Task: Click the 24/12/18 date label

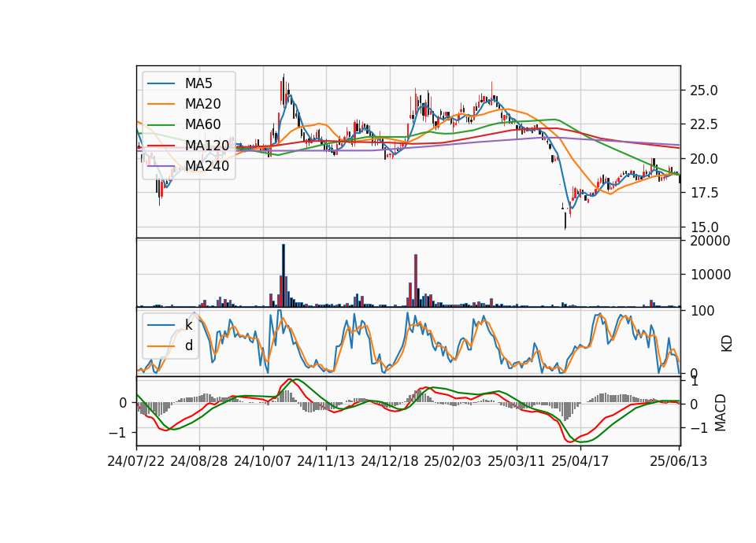Action: click(x=390, y=462)
